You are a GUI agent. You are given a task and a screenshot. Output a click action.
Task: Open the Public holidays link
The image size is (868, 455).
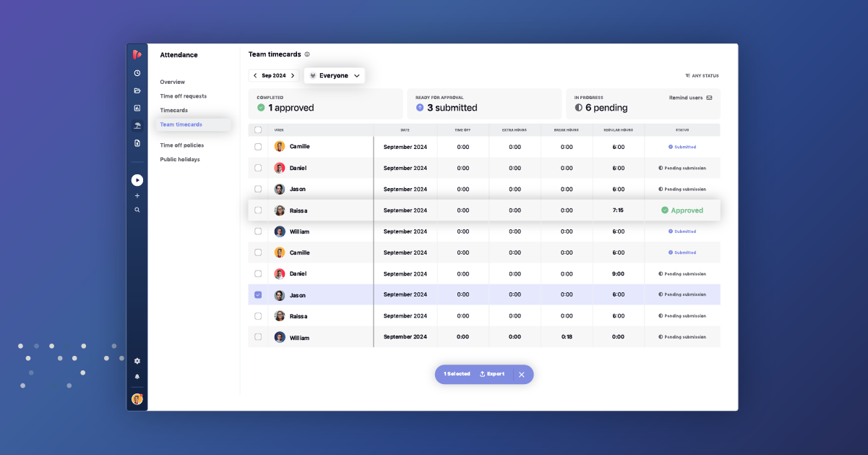[179, 159]
